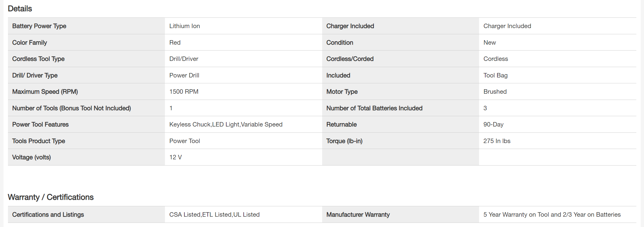Image resolution: width=644 pixels, height=227 pixels.
Task: Select the 90-Day returnable value
Action: 494,124
